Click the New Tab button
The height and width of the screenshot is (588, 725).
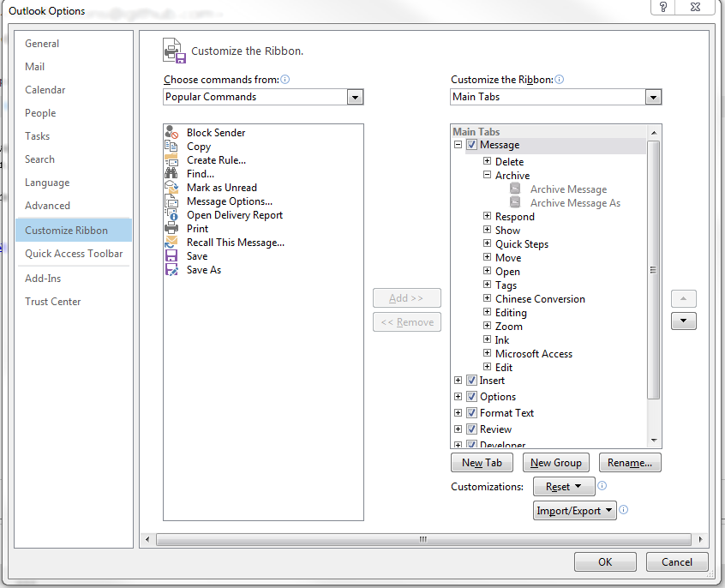click(x=482, y=463)
